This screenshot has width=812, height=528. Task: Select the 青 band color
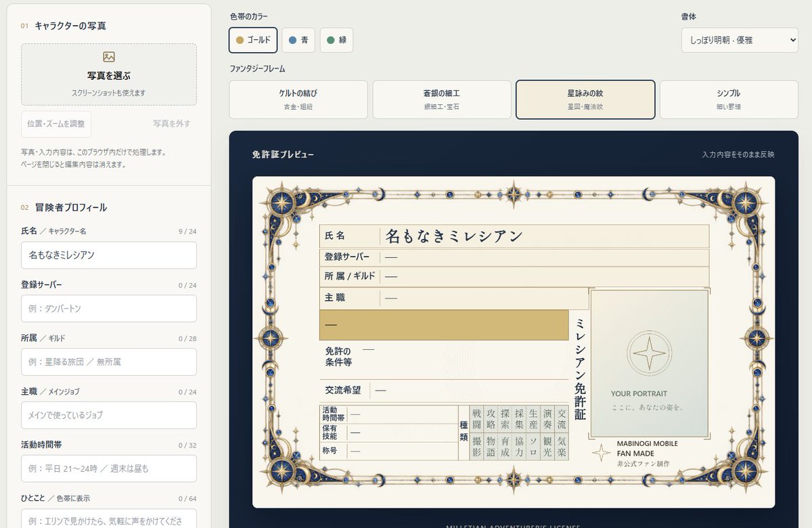click(x=298, y=40)
